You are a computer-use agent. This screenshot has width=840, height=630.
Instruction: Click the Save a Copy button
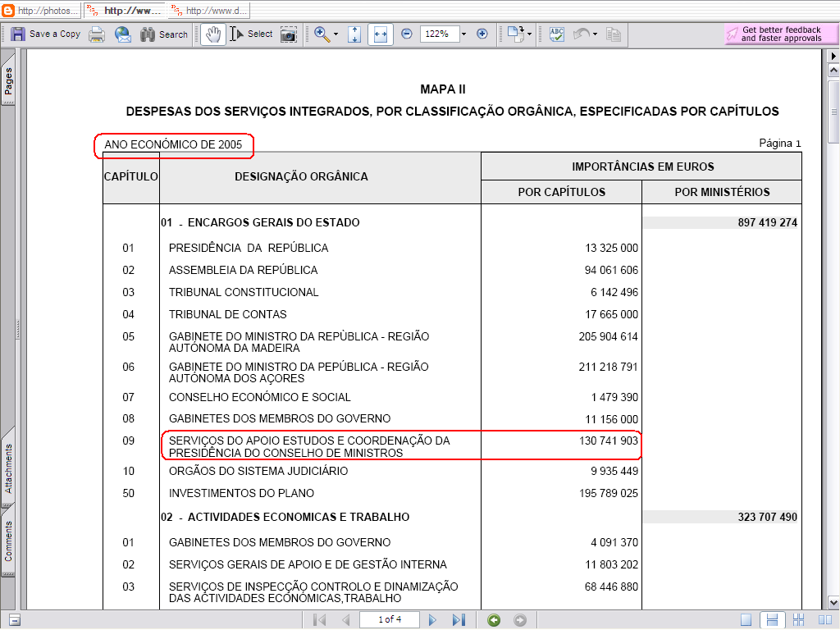point(46,34)
